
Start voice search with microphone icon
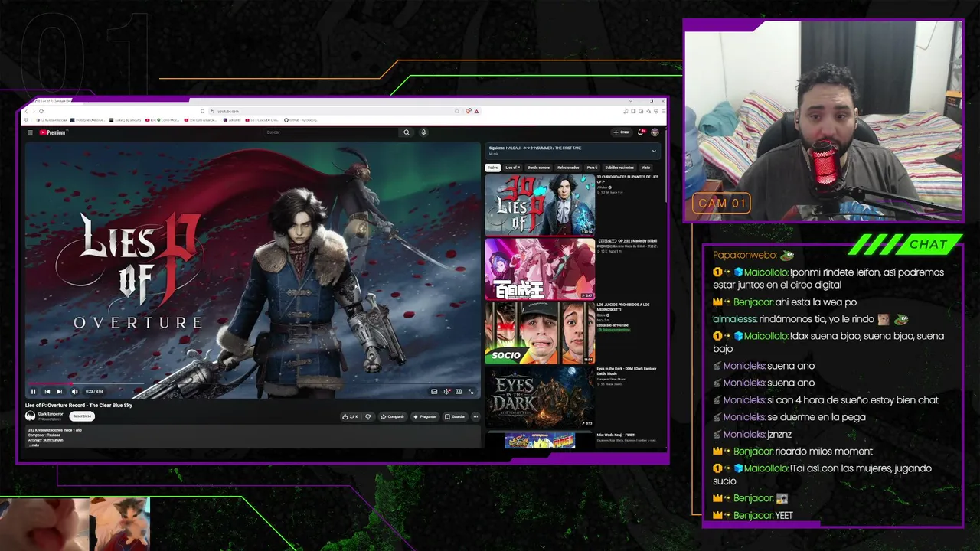point(423,132)
